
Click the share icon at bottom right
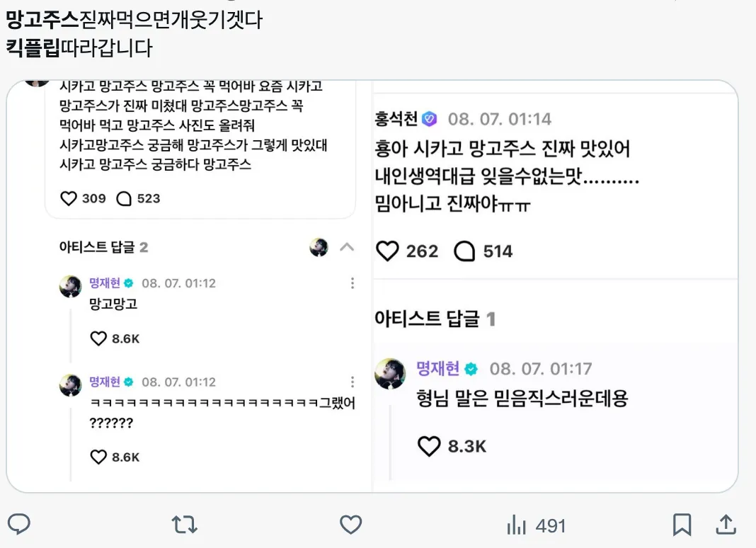point(726,525)
